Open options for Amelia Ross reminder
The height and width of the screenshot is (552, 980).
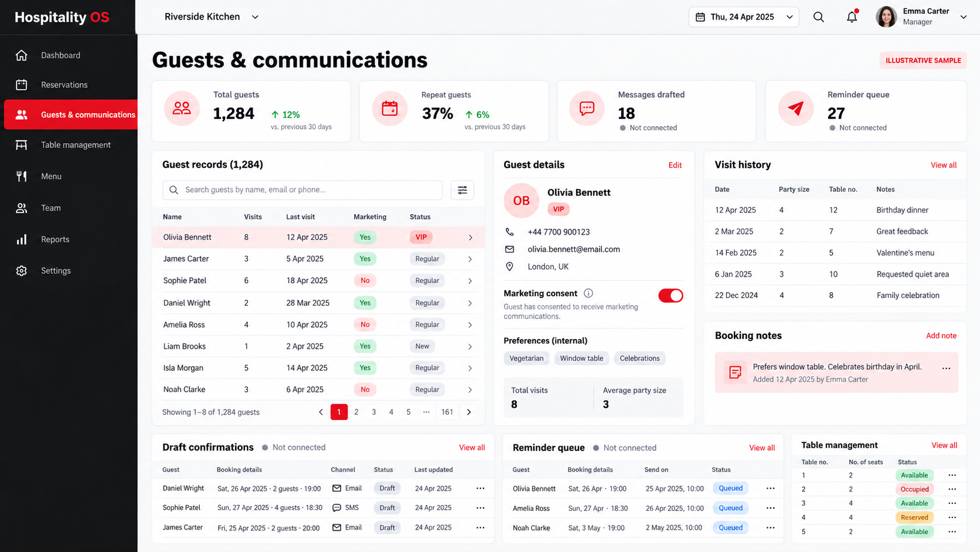771,508
